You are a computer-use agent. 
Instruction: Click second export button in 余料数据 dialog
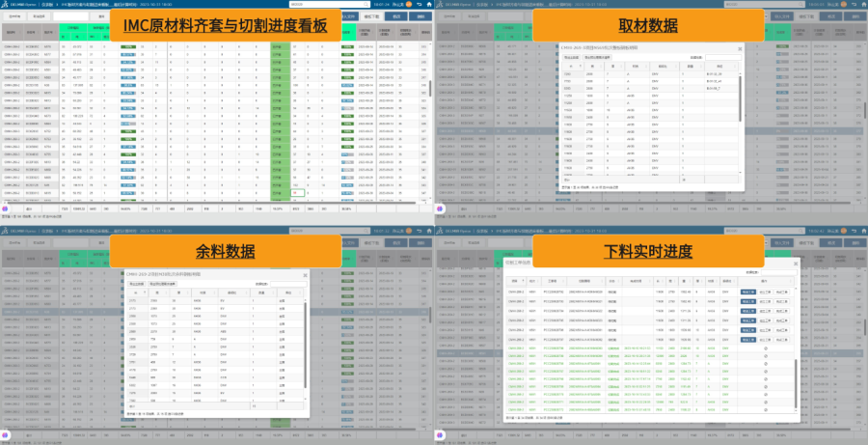(x=162, y=283)
